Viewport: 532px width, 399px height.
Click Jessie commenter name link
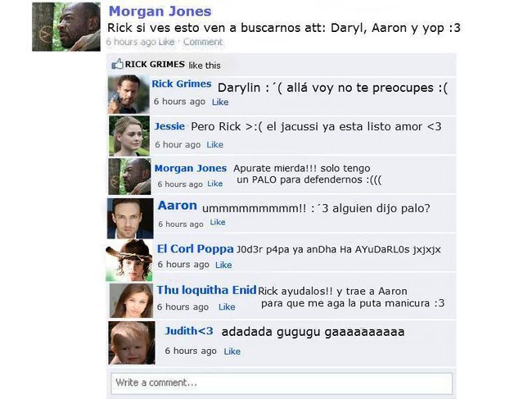[x=169, y=126]
